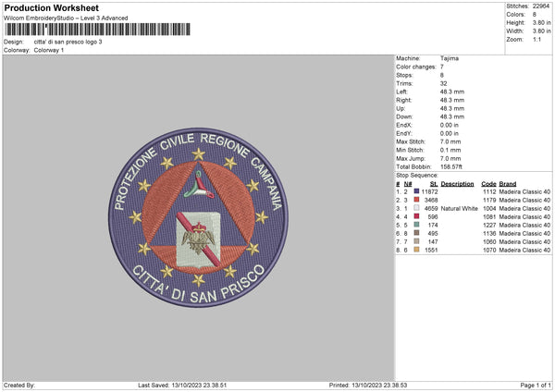Click the Min Stitch value '0.1 mm'
The width and height of the screenshot is (555, 392).
tap(450, 150)
